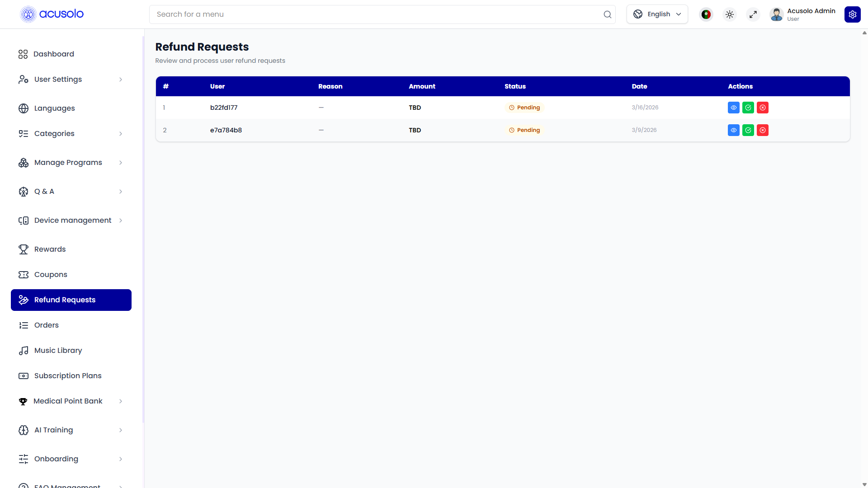
Task: Click the date 3/16/2026
Action: click(x=645, y=108)
